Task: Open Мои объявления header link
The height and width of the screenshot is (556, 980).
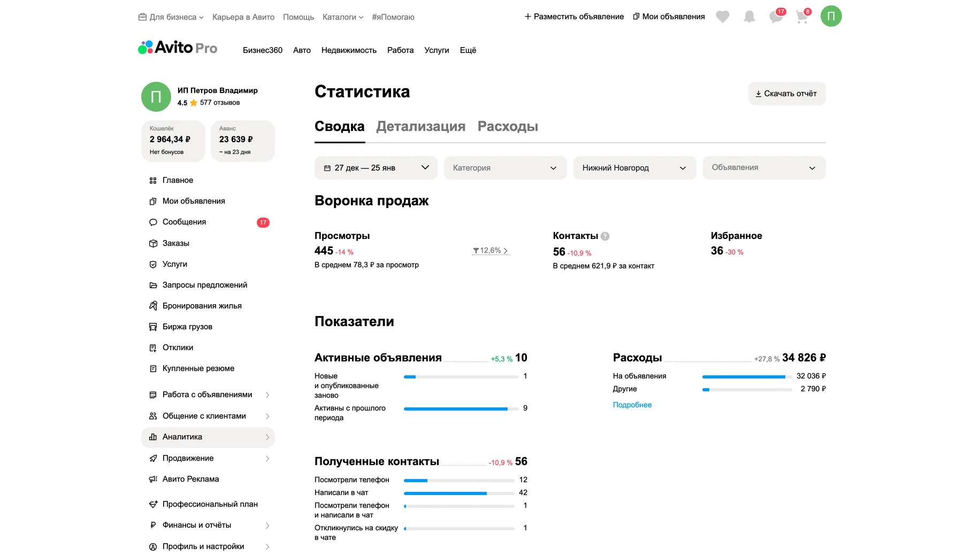Action: click(x=669, y=17)
